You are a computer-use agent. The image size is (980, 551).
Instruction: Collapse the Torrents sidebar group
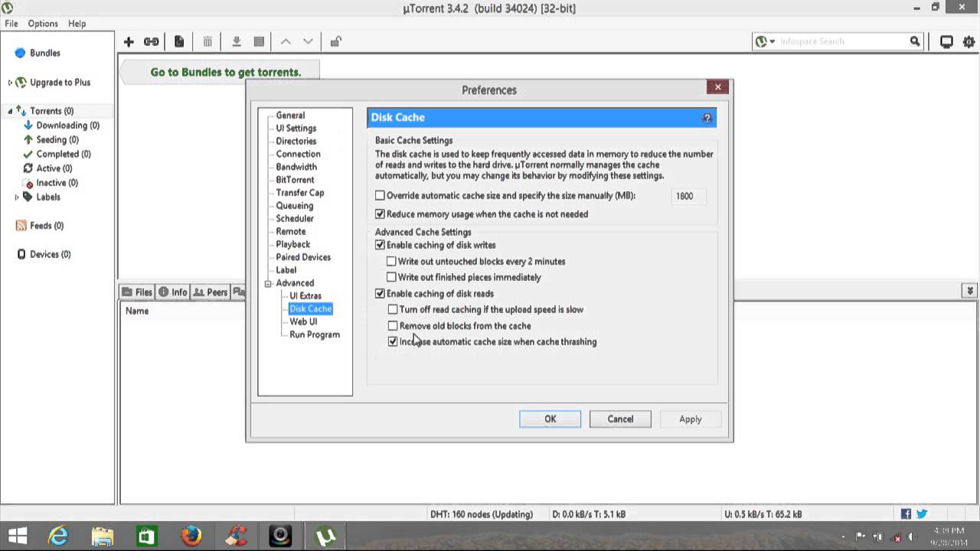pos(10,112)
